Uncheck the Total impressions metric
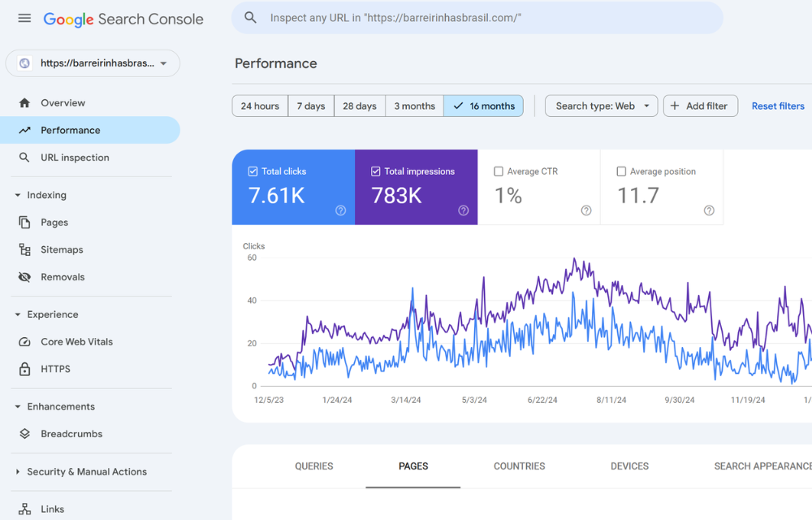This screenshot has height=520, width=812. click(375, 171)
